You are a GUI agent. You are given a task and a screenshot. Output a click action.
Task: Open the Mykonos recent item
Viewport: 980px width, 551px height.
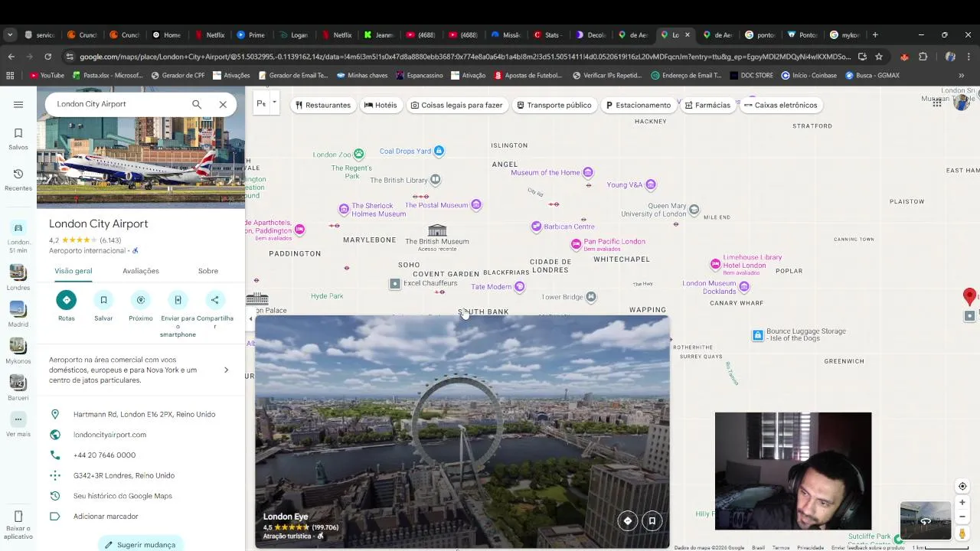pos(18,350)
